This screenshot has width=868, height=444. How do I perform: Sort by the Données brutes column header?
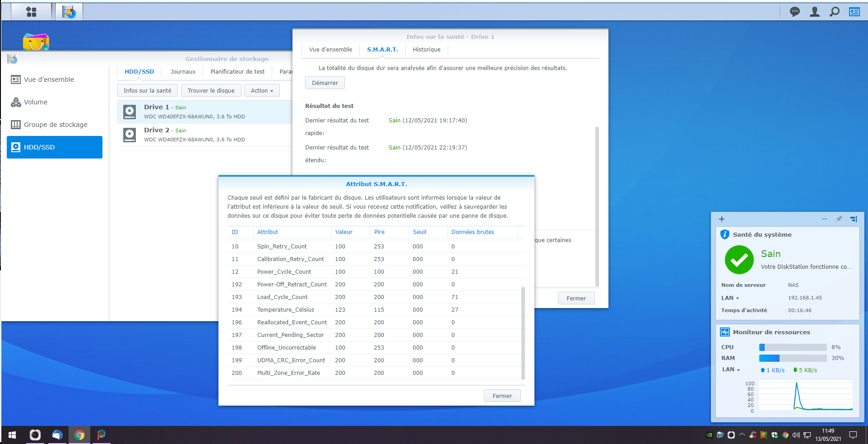483,232
